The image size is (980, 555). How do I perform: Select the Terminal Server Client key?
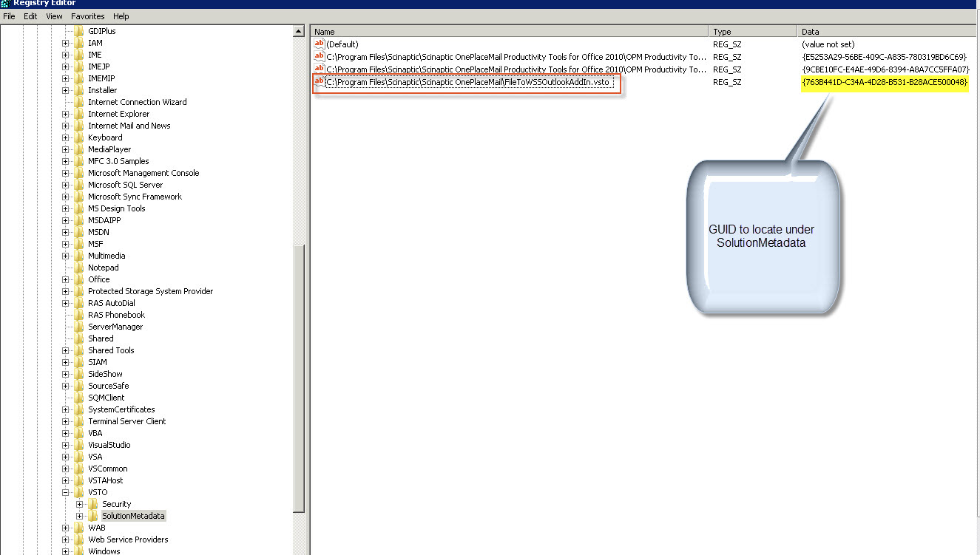coord(127,421)
